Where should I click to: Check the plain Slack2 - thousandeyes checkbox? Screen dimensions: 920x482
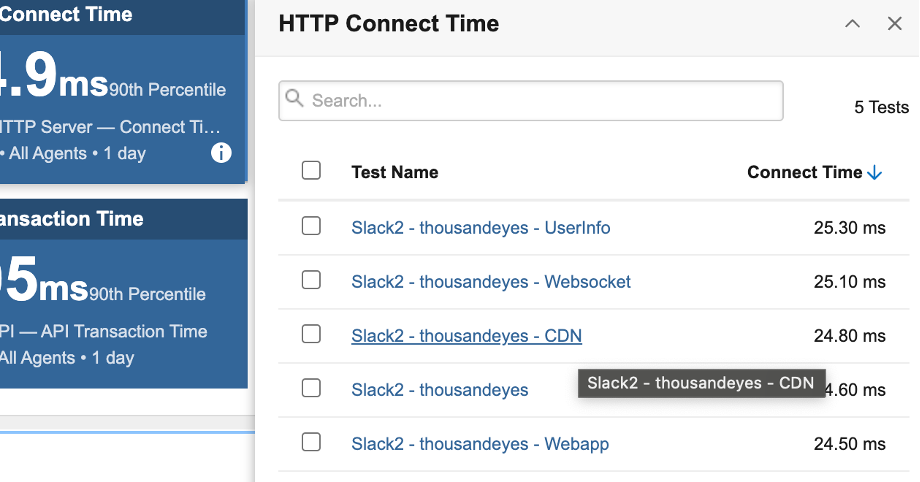tap(311, 388)
